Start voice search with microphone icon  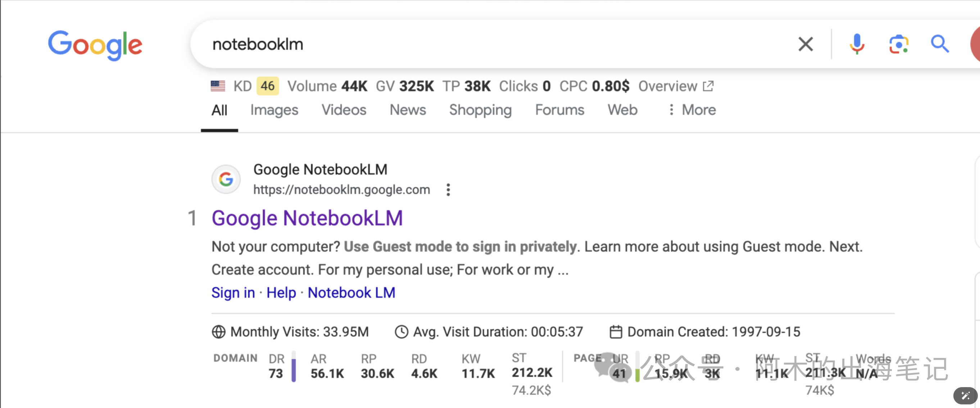pyautogui.click(x=857, y=44)
